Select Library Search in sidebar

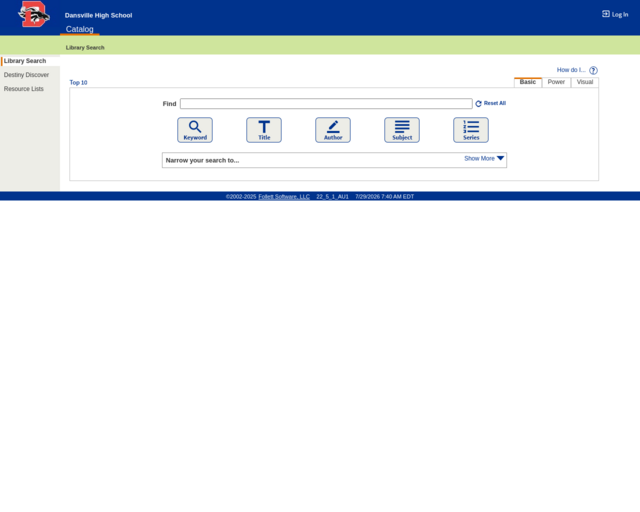[x=25, y=61]
